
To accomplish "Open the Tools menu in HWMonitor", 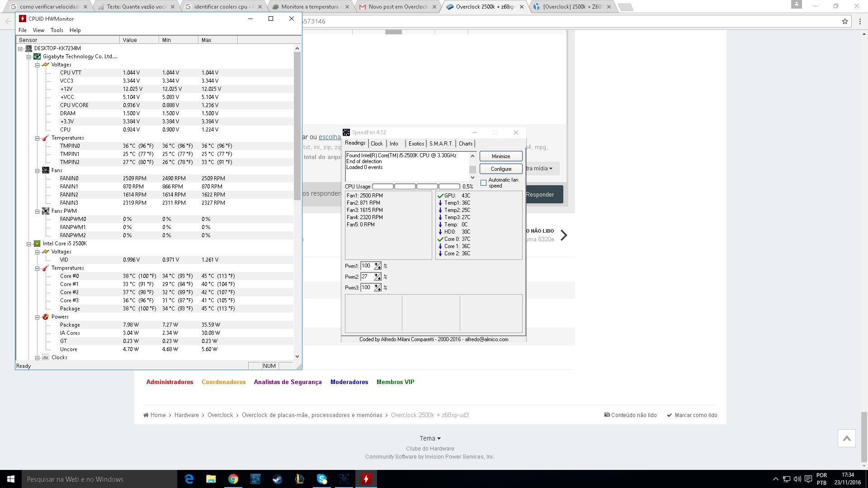I will 57,30.
